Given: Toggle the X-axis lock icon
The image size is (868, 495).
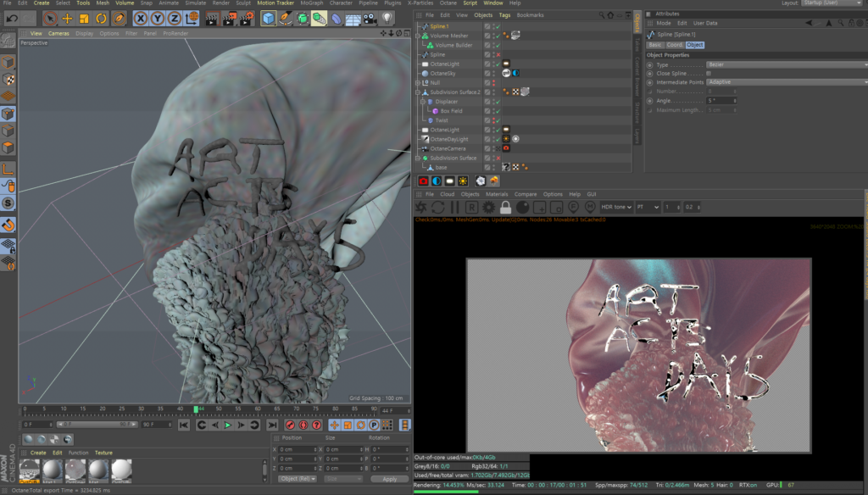Looking at the screenshot, I should click(x=141, y=18).
